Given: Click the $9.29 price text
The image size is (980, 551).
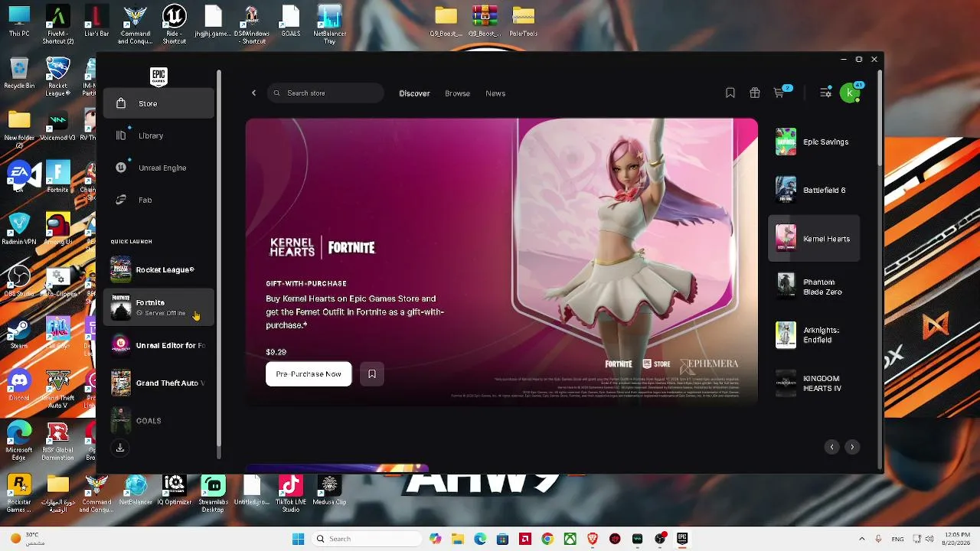Looking at the screenshot, I should (x=276, y=352).
